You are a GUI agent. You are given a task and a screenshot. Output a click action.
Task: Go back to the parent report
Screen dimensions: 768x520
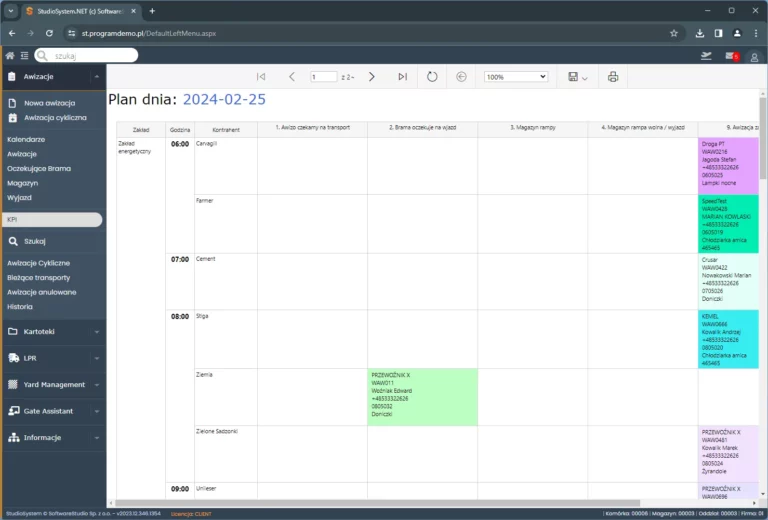pyautogui.click(x=461, y=77)
